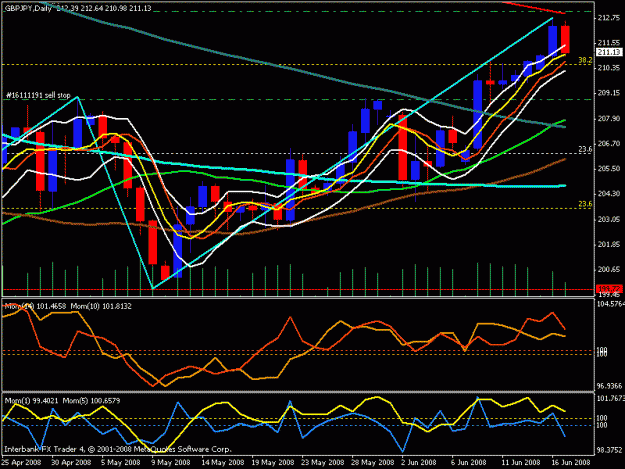Click the 101.7673 momentum scale value
625x469 pixels.
pyautogui.click(x=609, y=398)
